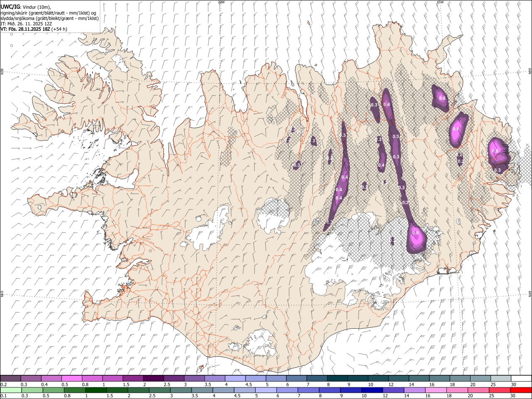This screenshot has height=399, width=532.
Task: Click the 0.5 bright pink snow legend swatch
Action: click(x=71, y=378)
